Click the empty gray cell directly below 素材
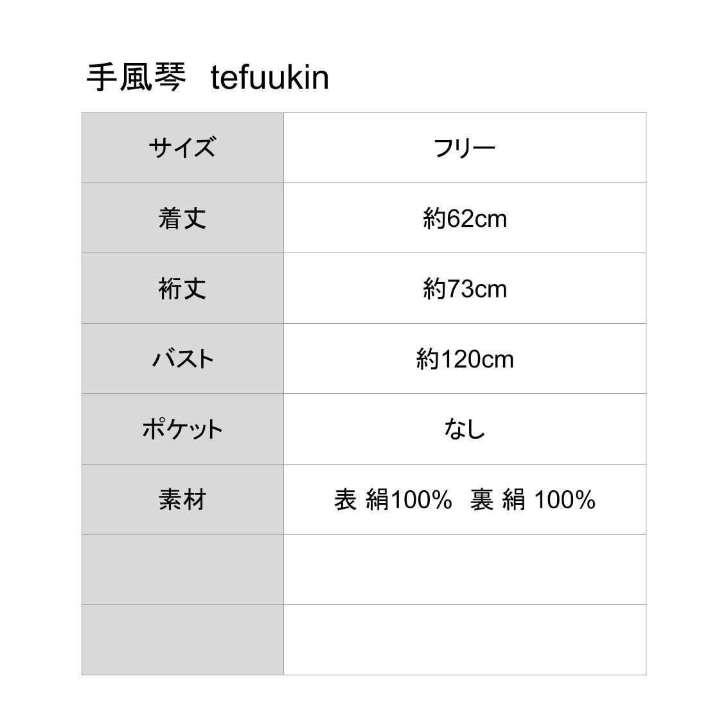Screen dimensions: 728x728 coord(182,569)
